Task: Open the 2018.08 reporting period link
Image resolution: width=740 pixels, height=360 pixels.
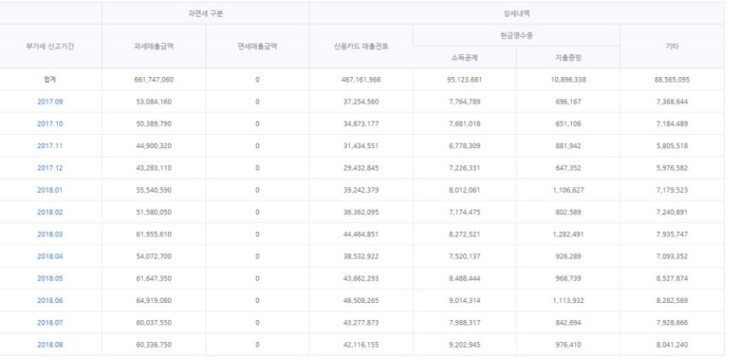Action: coord(50,345)
